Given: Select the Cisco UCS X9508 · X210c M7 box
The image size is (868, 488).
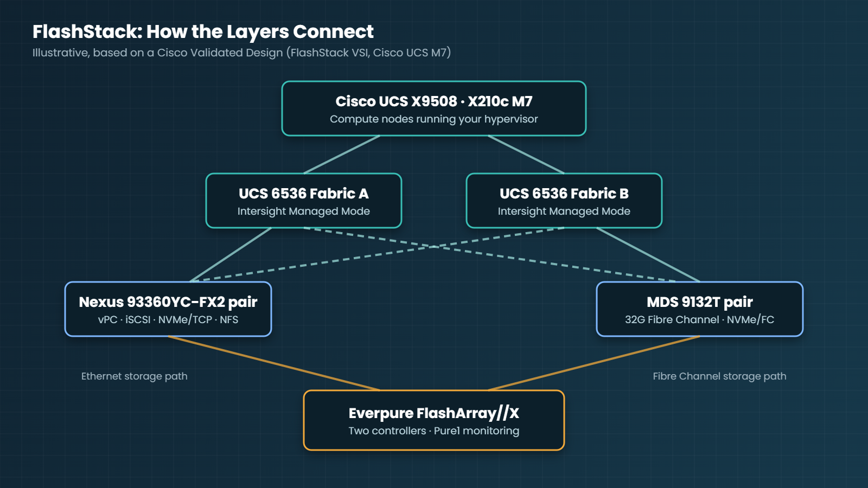Looking at the screenshot, I should (x=434, y=108).
